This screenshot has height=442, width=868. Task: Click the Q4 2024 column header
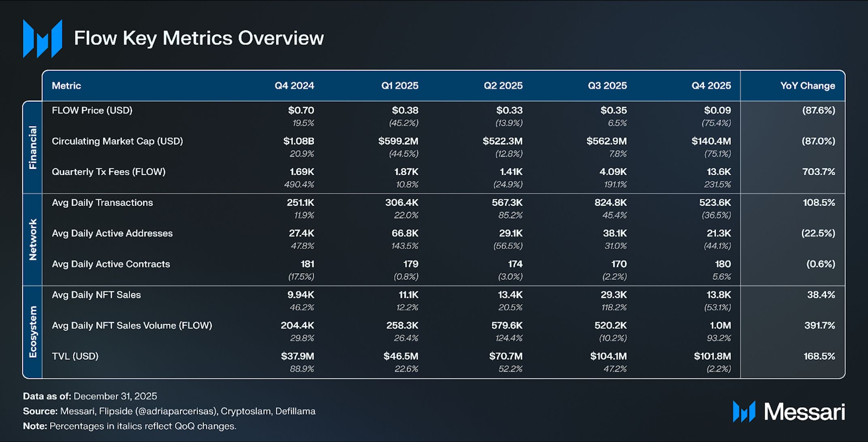pyautogui.click(x=294, y=86)
